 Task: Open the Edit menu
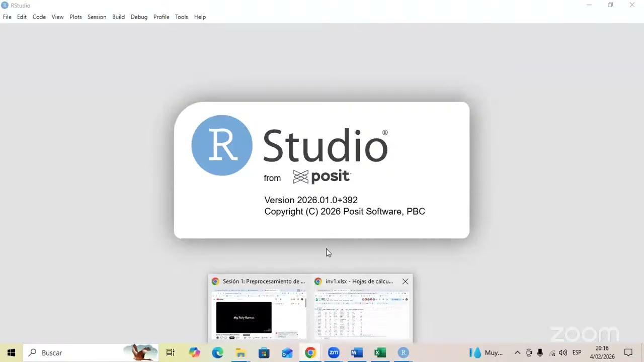click(x=22, y=17)
